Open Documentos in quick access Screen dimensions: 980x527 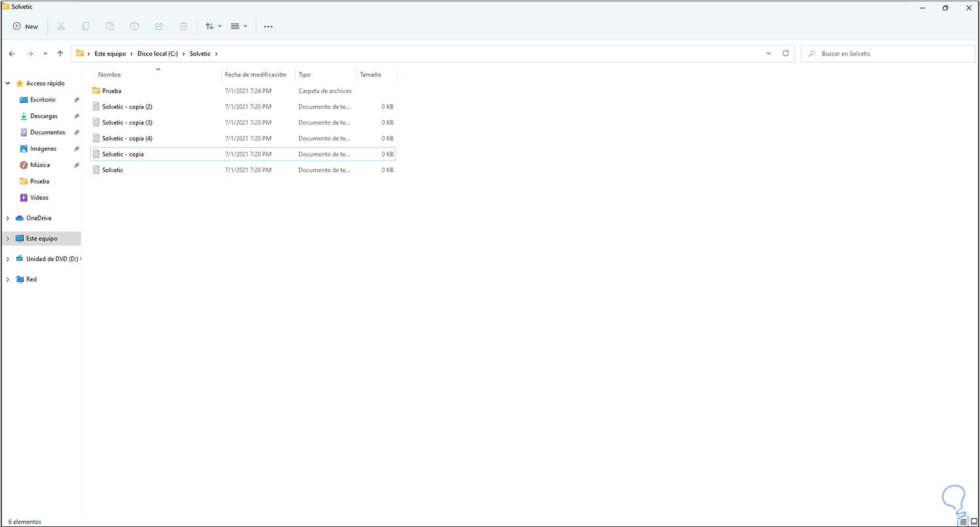pos(48,133)
